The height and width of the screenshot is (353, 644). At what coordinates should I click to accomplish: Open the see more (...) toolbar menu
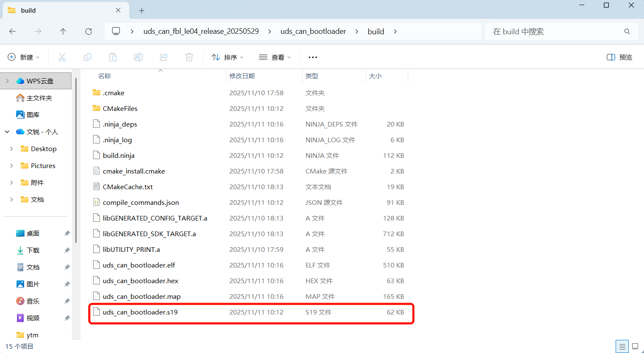click(x=313, y=57)
